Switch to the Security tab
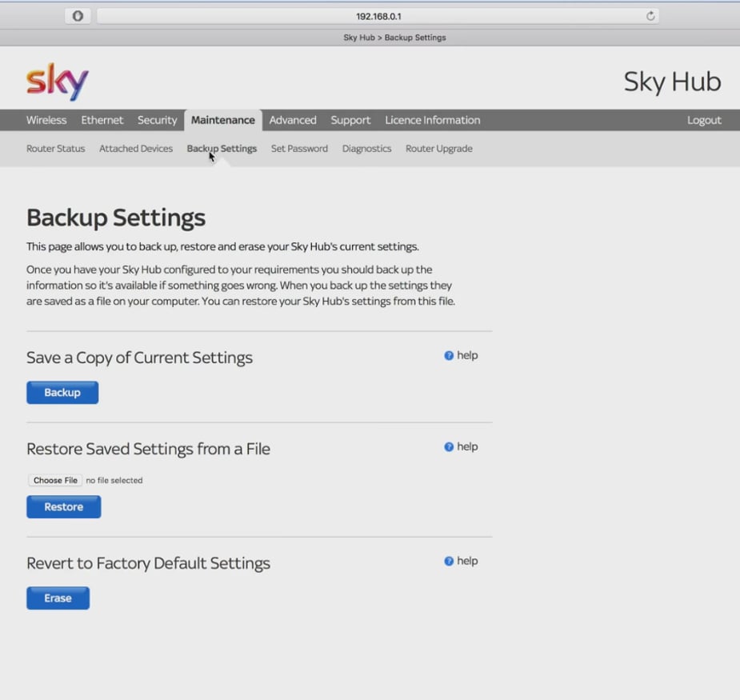This screenshot has width=740, height=700. tap(157, 120)
